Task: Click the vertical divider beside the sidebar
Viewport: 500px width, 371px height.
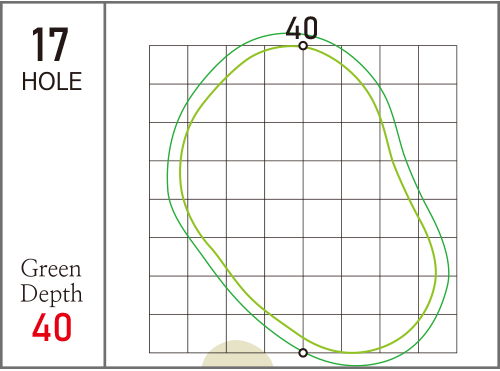Action: pyautogui.click(x=105, y=185)
